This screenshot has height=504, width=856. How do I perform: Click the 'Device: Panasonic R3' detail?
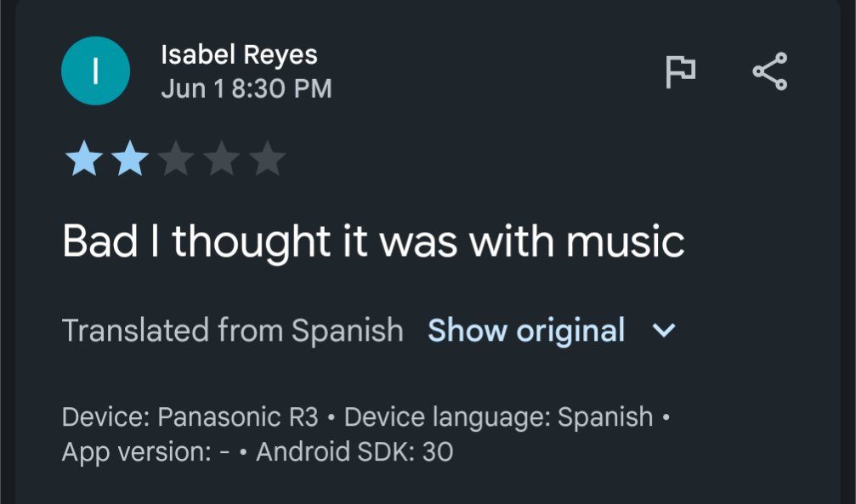click(x=190, y=417)
